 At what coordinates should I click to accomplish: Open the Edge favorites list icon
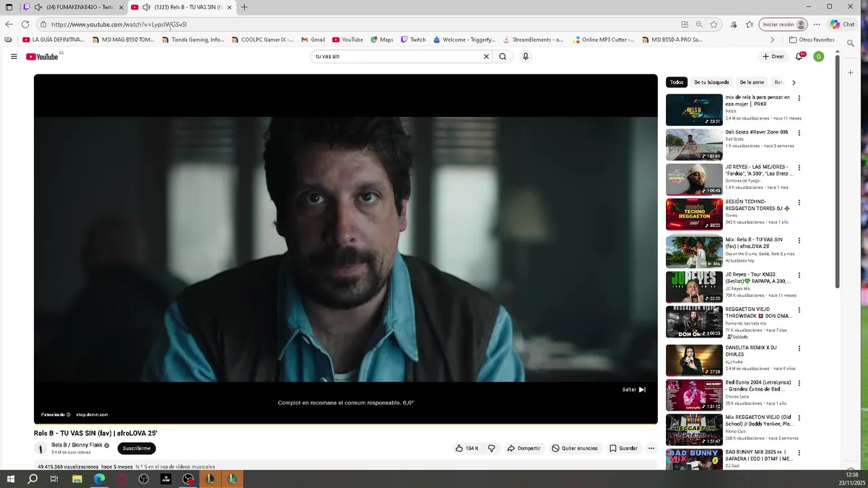749,24
